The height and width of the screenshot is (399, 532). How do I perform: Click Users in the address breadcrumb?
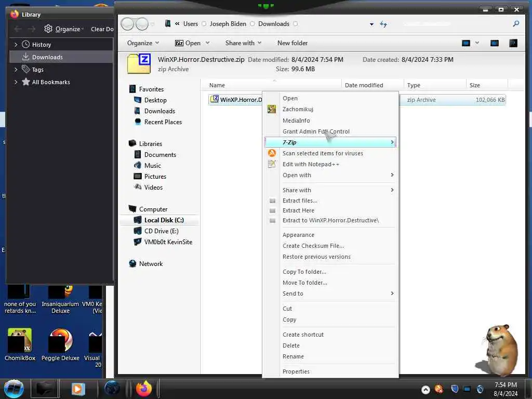click(191, 24)
